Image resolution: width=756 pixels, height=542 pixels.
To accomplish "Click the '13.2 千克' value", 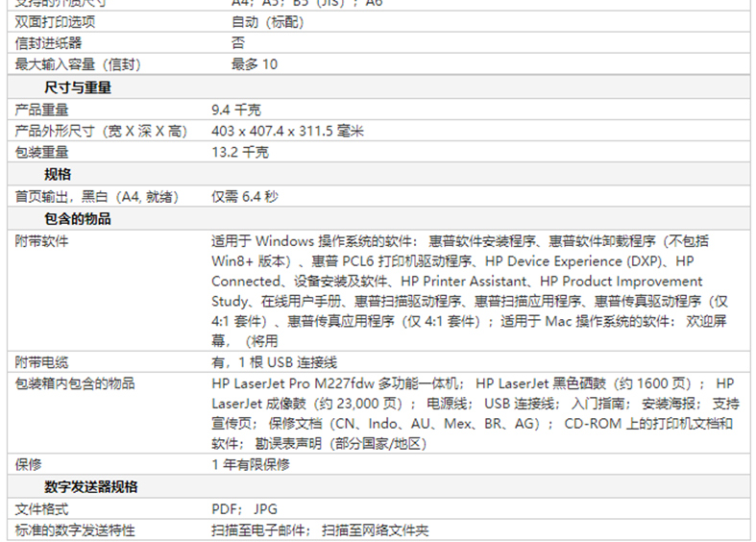I will [x=240, y=153].
